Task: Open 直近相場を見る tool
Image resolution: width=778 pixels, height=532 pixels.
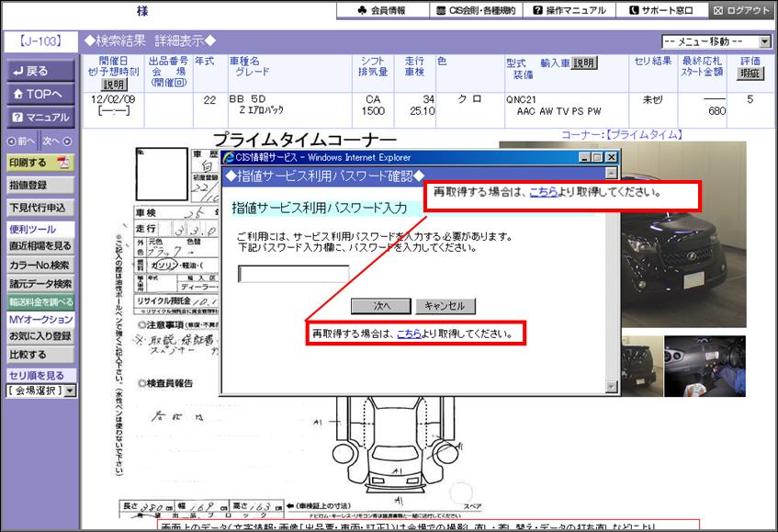Action: pyautogui.click(x=40, y=246)
